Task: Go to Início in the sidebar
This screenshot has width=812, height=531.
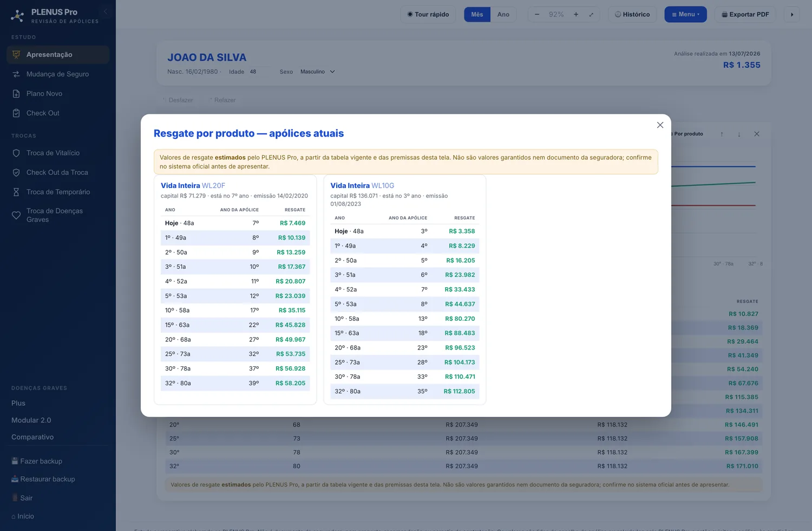Action: 23,516
